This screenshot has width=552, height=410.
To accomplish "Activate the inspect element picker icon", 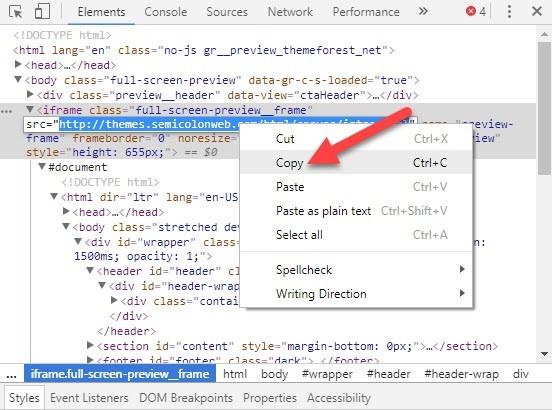I will pos(15,12).
